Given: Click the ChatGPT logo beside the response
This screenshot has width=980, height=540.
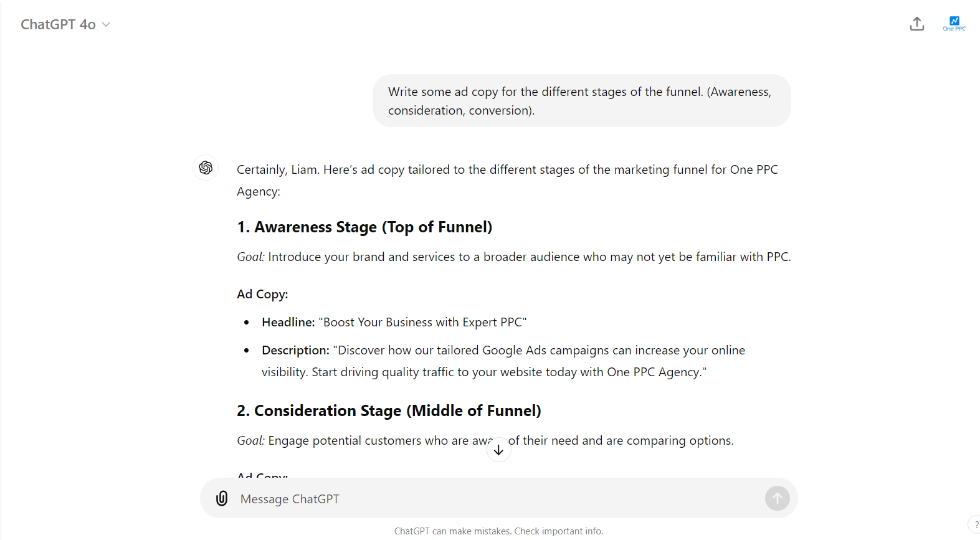Looking at the screenshot, I should point(206,168).
